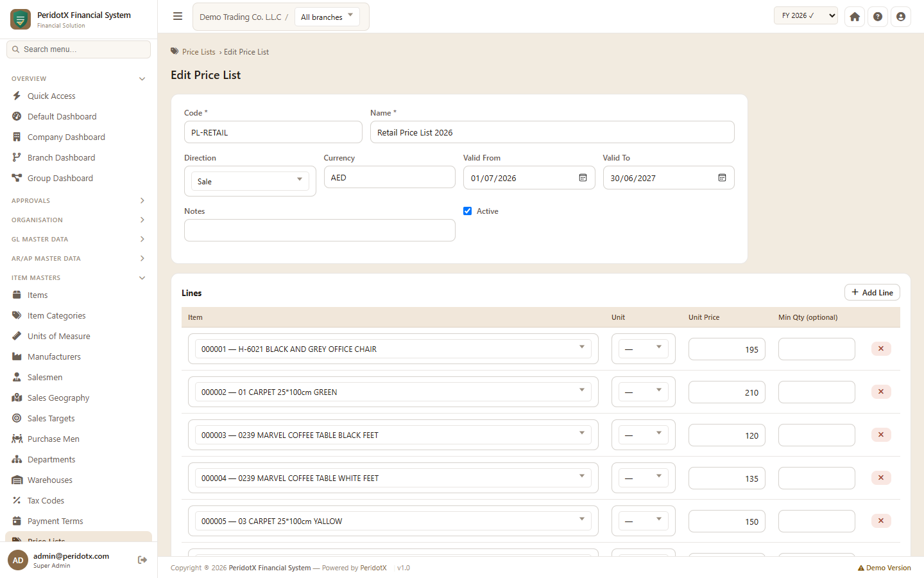The width and height of the screenshot is (924, 578).
Task: Expand the Approvals sidebar section
Action: pyautogui.click(x=78, y=201)
